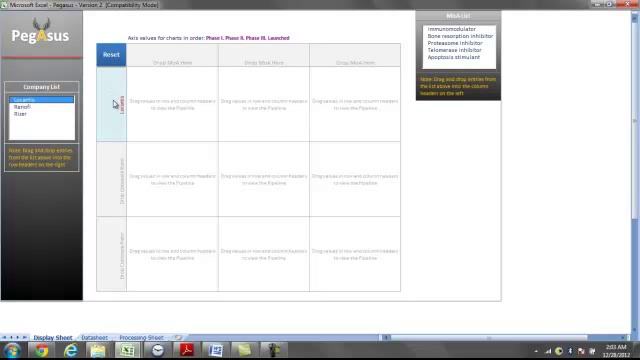Go to previous sheet tab arrow
The image size is (640, 360).
pyautogui.click(x=11, y=338)
